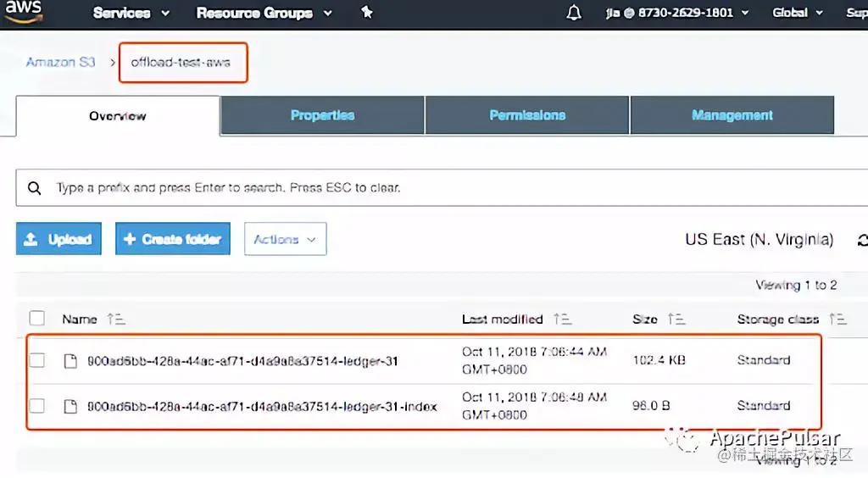Viewport: 868px width, 478px height.
Task: Click the Storage class column header
Action: pyautogui.click(x=778, y=320)
